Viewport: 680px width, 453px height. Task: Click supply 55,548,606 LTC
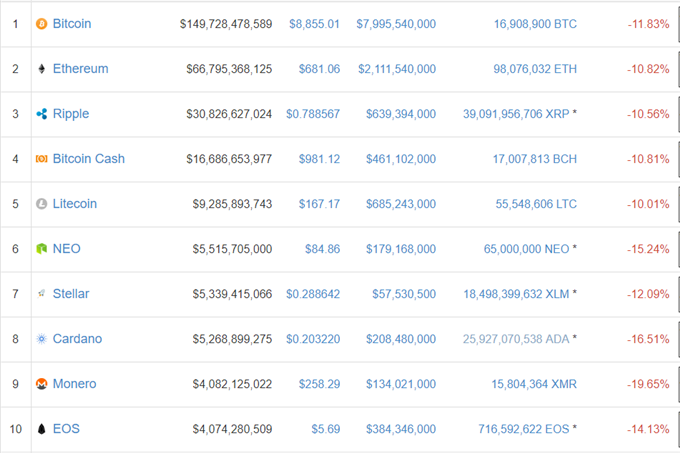(x=536, y=204)
